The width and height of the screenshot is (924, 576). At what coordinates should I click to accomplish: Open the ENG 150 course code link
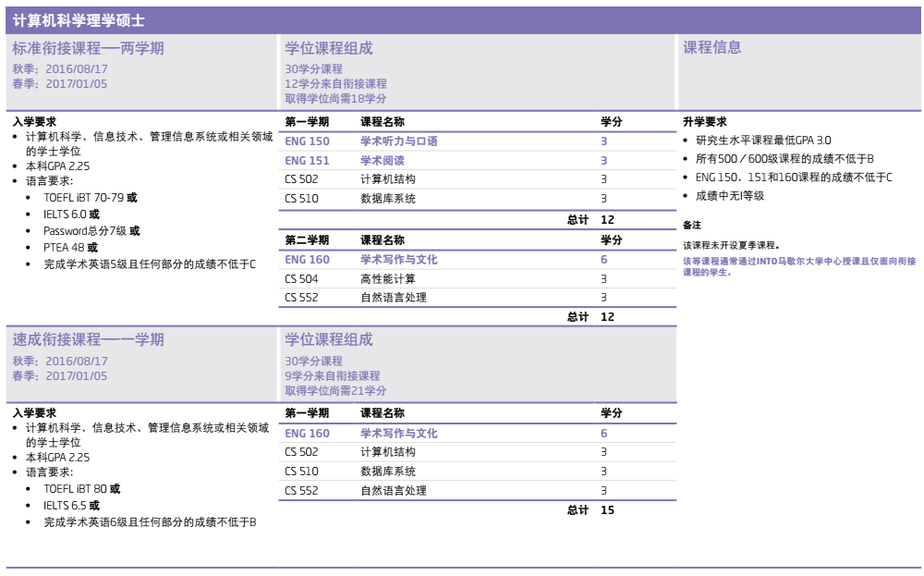[307, 141]
